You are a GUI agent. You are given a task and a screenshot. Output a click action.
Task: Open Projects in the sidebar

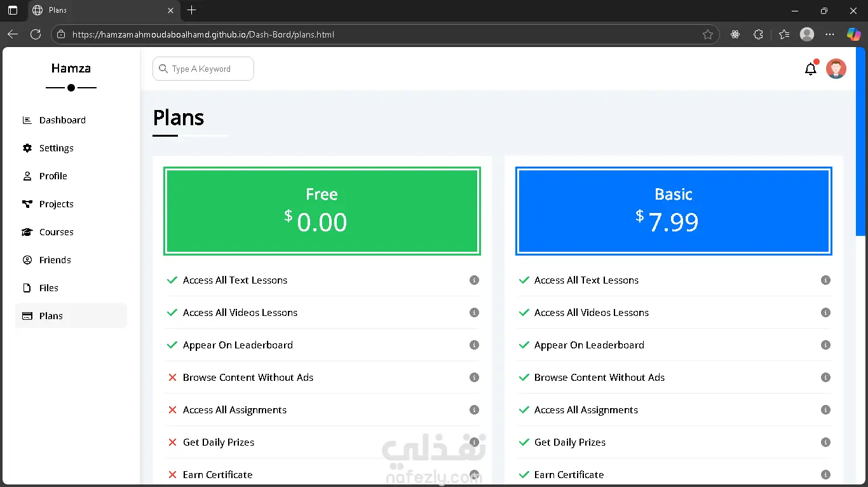71,204
